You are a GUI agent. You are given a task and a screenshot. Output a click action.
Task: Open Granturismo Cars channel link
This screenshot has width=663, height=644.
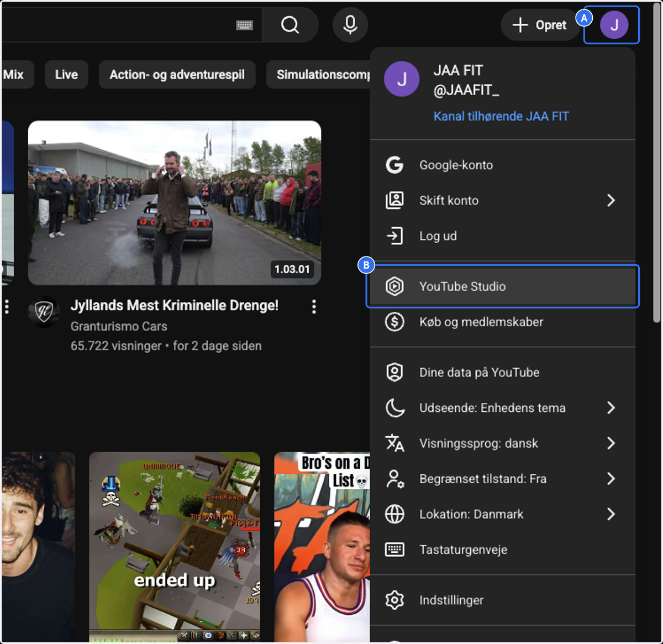[119, 326]
